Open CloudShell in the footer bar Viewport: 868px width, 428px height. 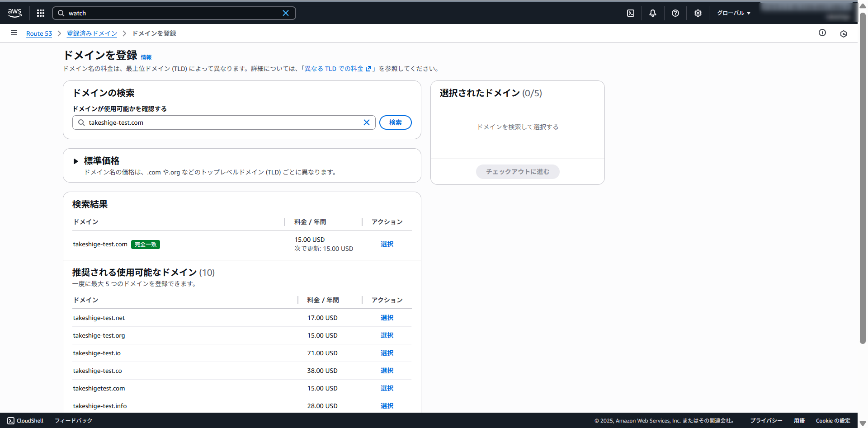[x=26, y=421]
